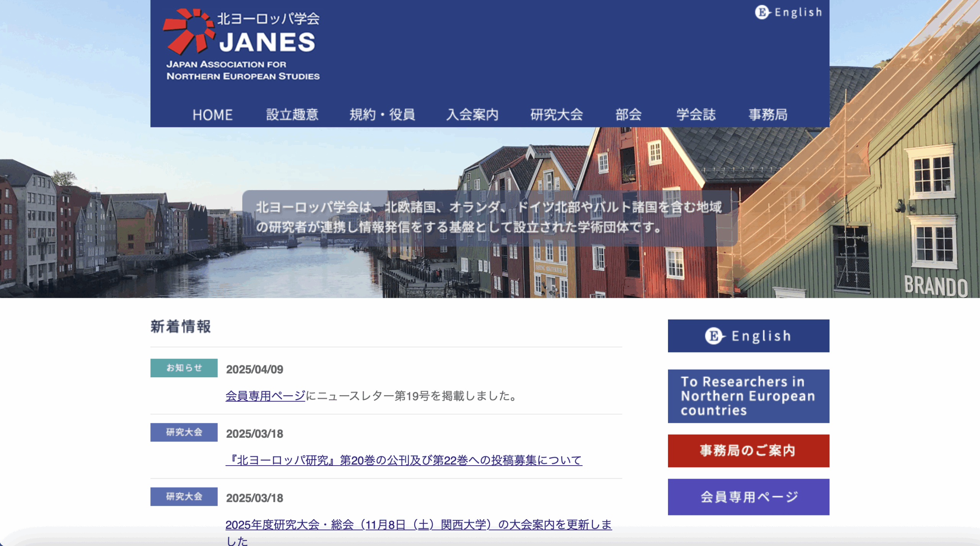980x546 pixels.
Task: Click the English link in the header
Action: point(789,12)
